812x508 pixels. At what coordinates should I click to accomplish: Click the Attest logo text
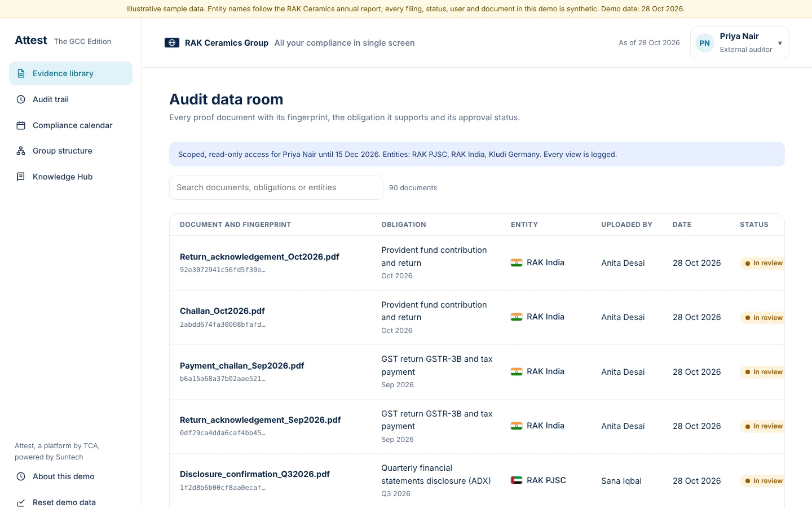click(x=31, y=40)
